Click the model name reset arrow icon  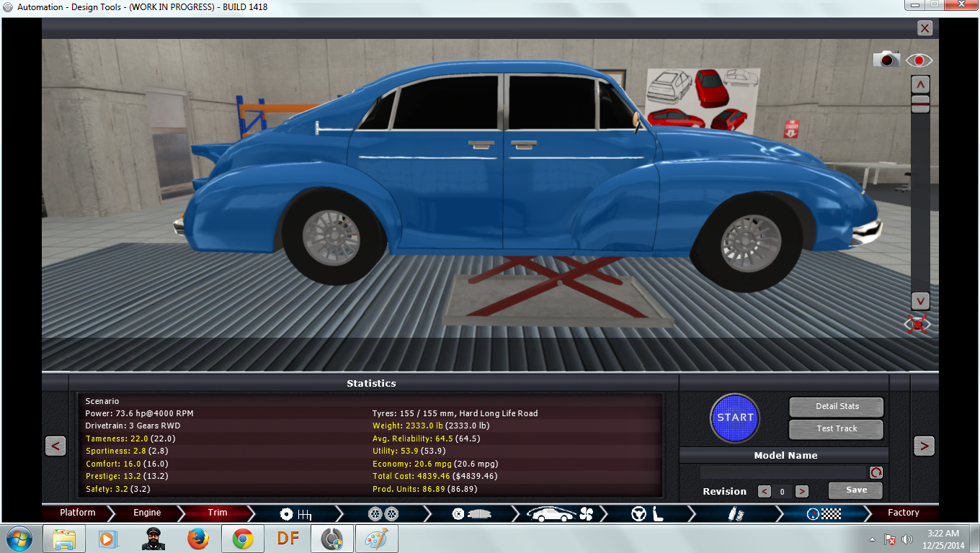(x=876, y=473)
